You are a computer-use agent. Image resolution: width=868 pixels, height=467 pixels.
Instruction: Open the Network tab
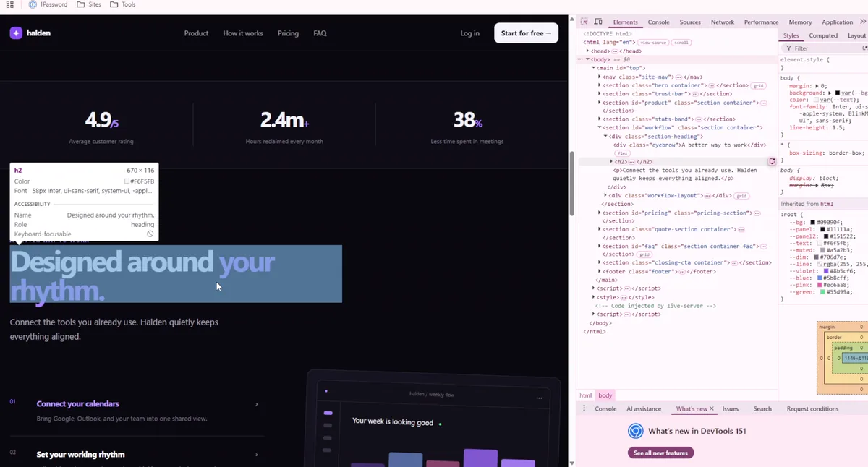coord(722,22)
